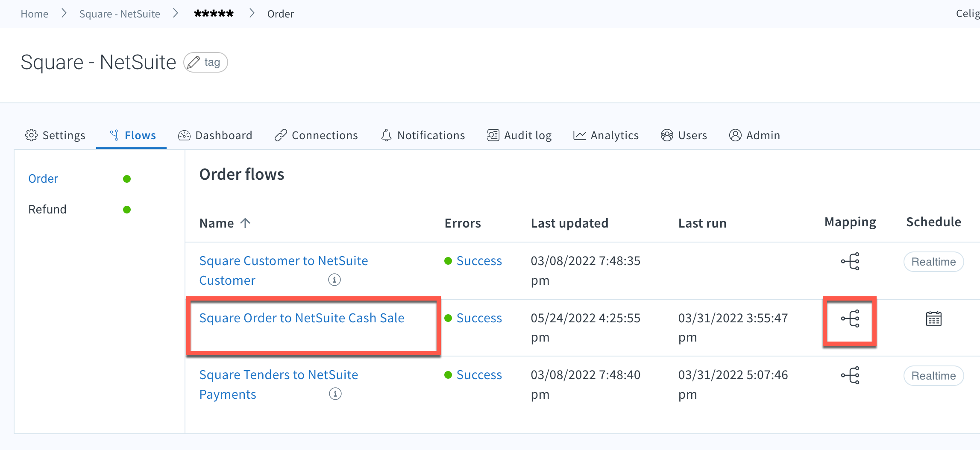Screen dimensions: 980x450
Task: Open mapping for Square Customer to NetSuite Customer
Action: pyautogui.click(x=850, y=261)
